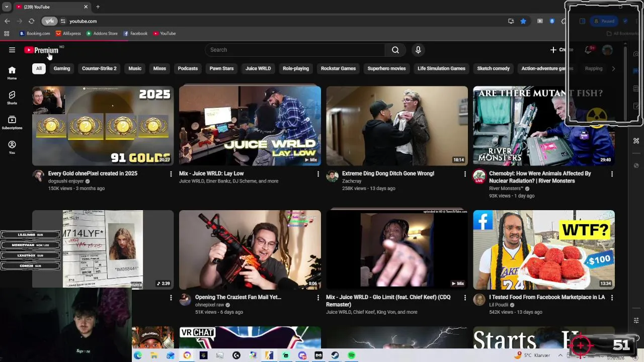
Task: Select the Counter-Strike 2 filter chip
Action: 99,68
